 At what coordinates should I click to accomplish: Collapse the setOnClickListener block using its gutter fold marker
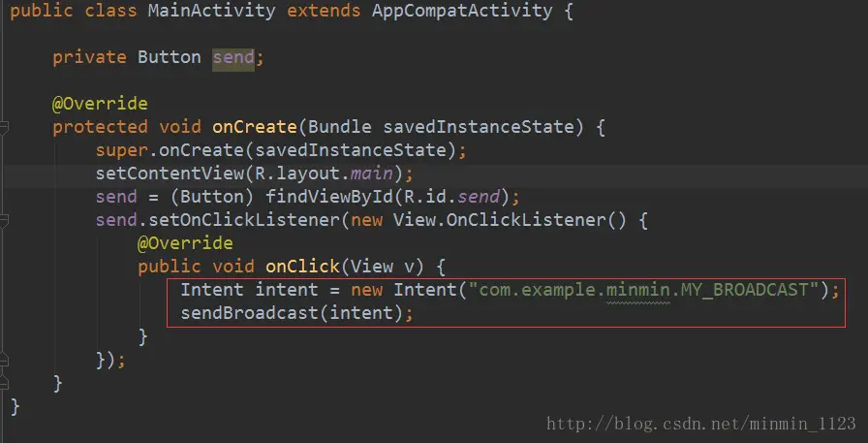(x=3, y=220)
